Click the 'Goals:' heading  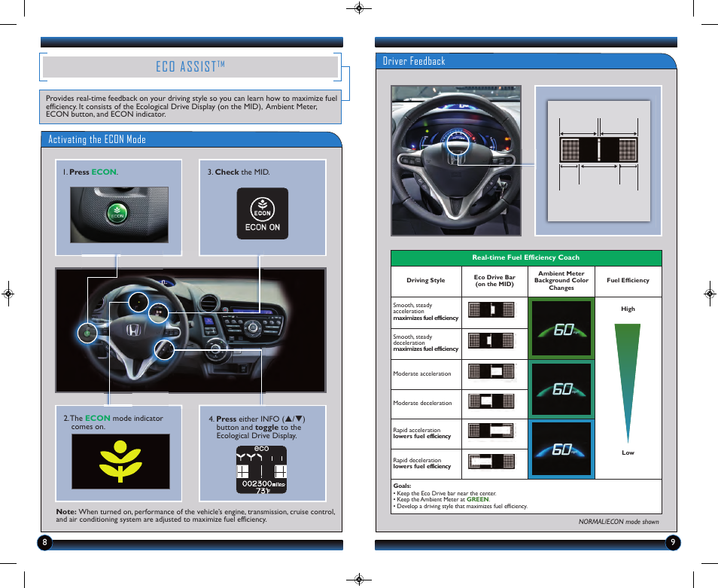[402, 486]
